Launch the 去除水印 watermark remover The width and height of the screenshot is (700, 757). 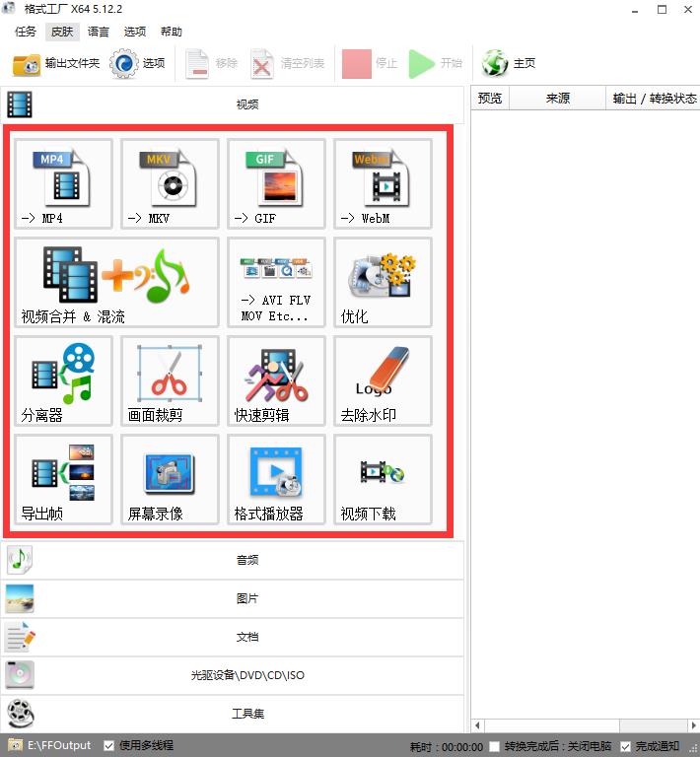pos(383,380)
